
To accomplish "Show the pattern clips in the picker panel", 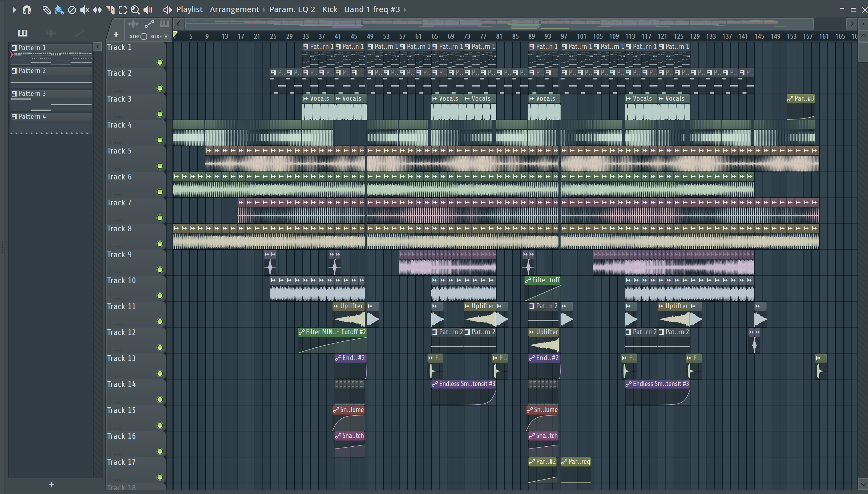I will [23, 33].
